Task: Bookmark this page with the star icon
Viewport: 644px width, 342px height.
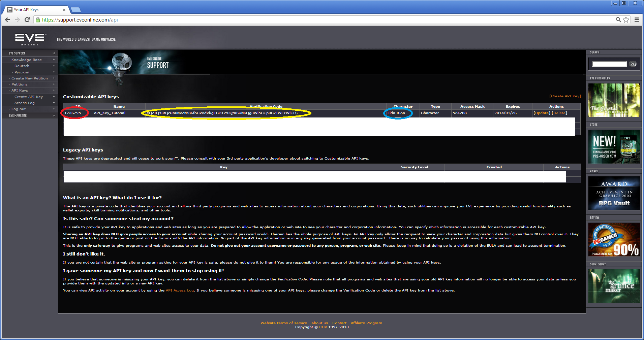Action: (x=626, y=20)
